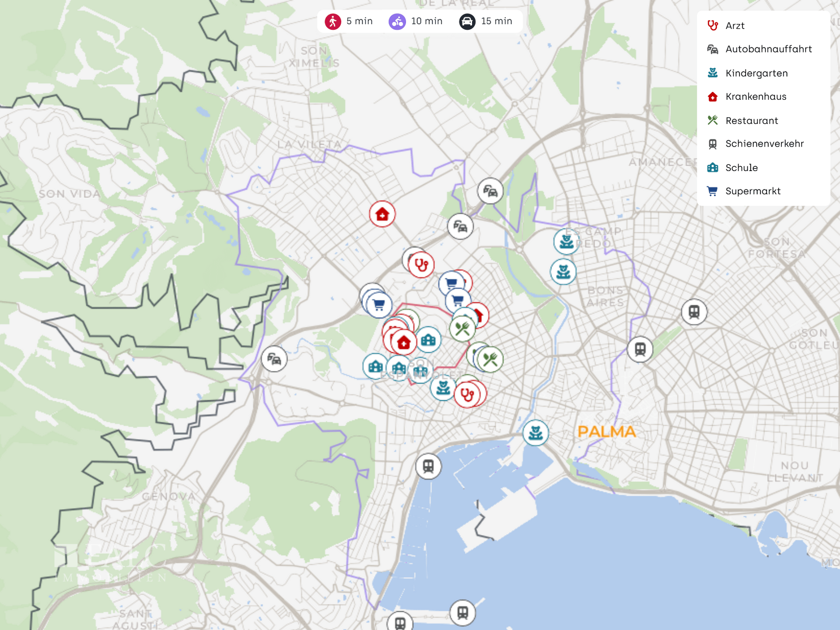840x630 pixels.
Task: Click the Restaurant legend entry
Action: tap(751, 120)
